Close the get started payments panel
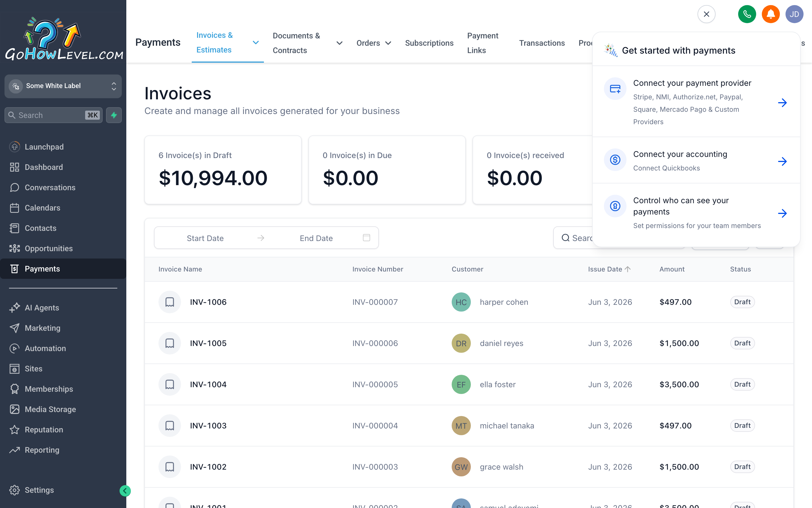Screen dimensions: 812x508 (706, 14)
